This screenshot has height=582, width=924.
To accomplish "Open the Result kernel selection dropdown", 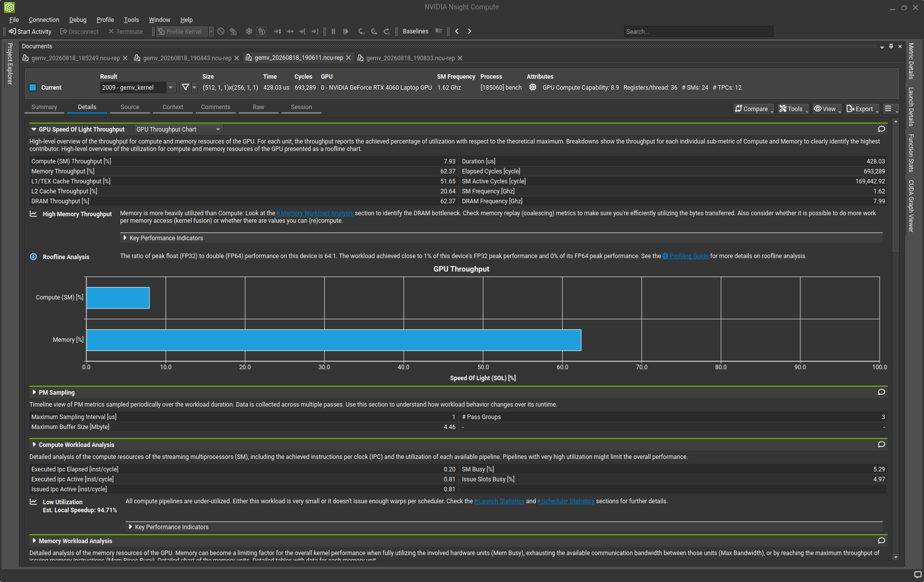I will (138, 88).
